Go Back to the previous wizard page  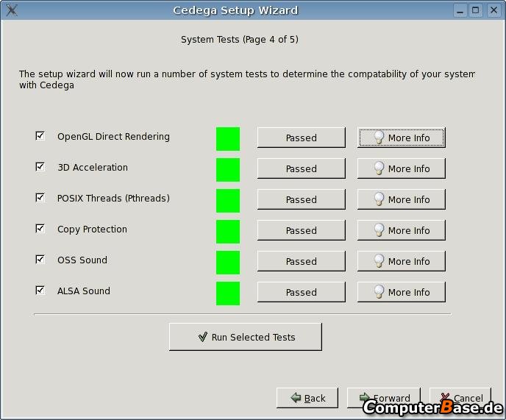[x=307, y=398]
